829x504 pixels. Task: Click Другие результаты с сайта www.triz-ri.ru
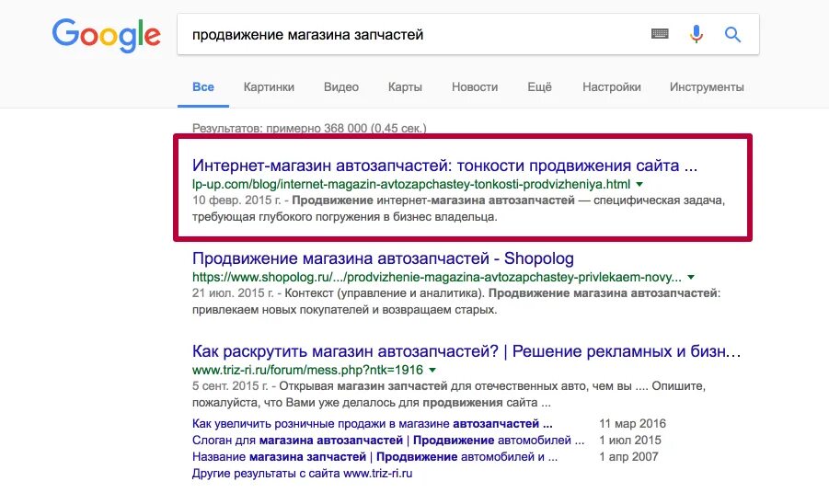(302, 474)
